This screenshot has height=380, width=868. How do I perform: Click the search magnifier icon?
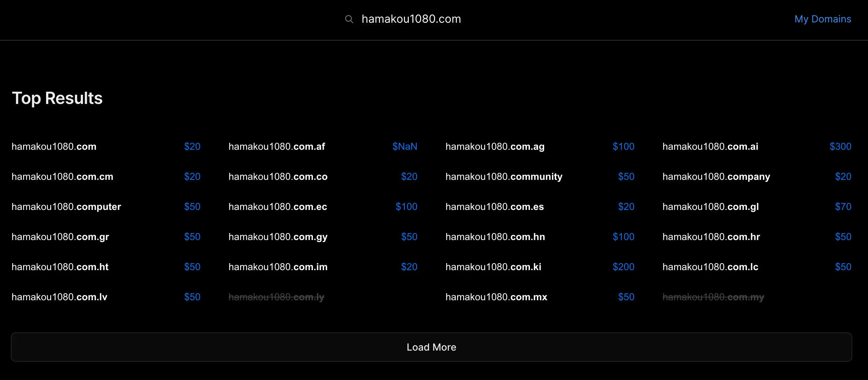click(349, 19)
